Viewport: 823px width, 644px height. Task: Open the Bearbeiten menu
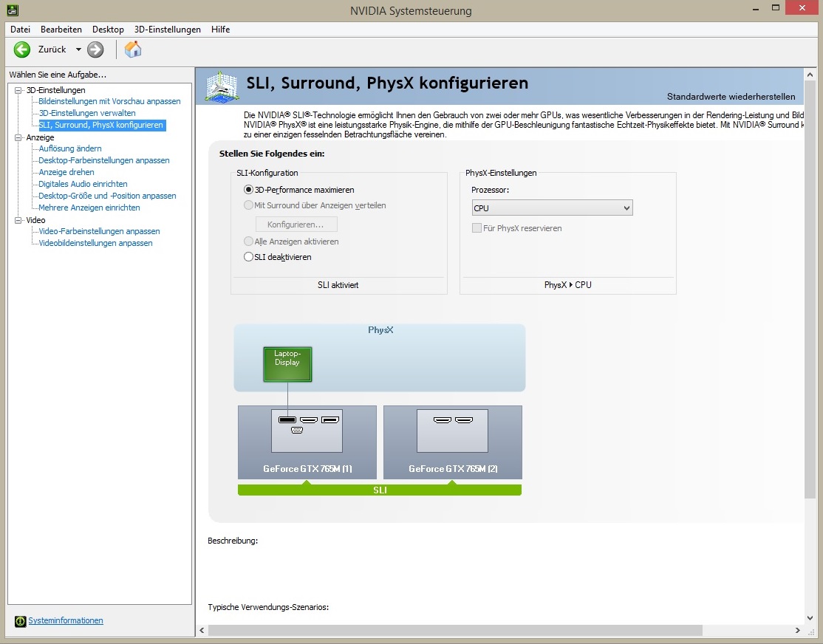point(61,30)
